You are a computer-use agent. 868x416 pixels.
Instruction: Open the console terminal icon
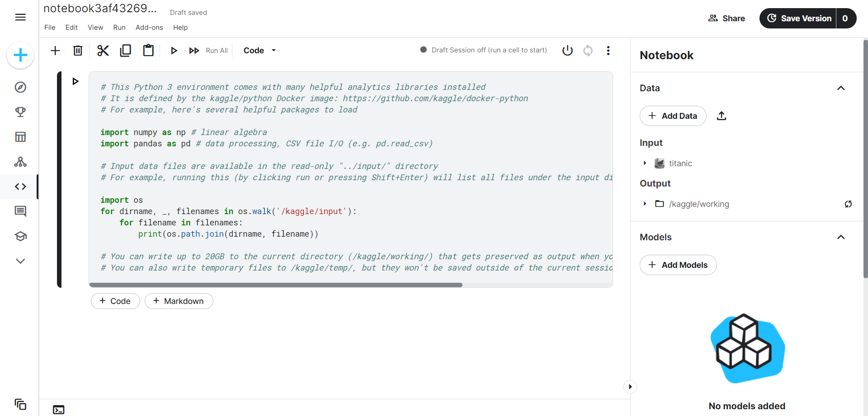tap(59, 410)
